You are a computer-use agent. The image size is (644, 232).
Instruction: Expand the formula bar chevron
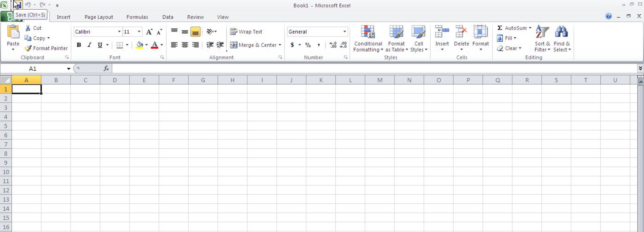[x=640, y=68]
